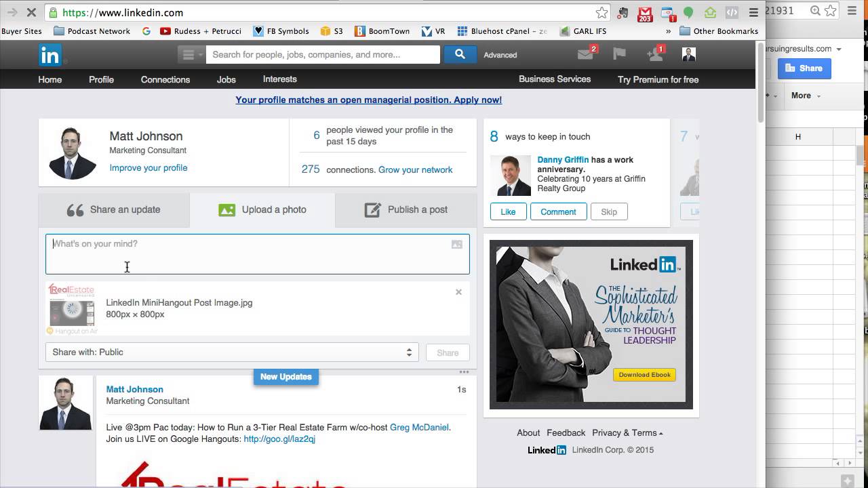Go to Home in LinkedIn nav
The width and height of the screenshot is (868, 488).
click(x=50, y=79)
